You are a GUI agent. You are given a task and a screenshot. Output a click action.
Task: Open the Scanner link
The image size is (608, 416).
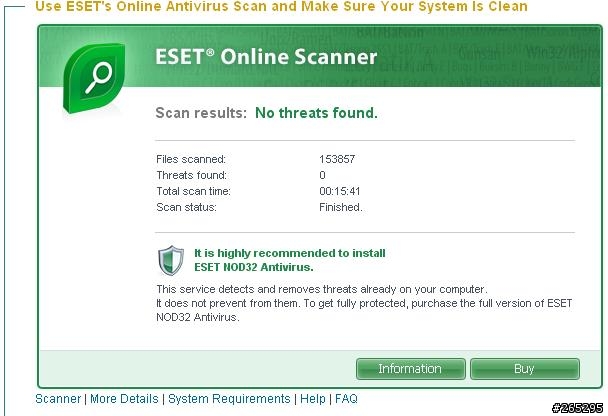(x=58, y=399)
